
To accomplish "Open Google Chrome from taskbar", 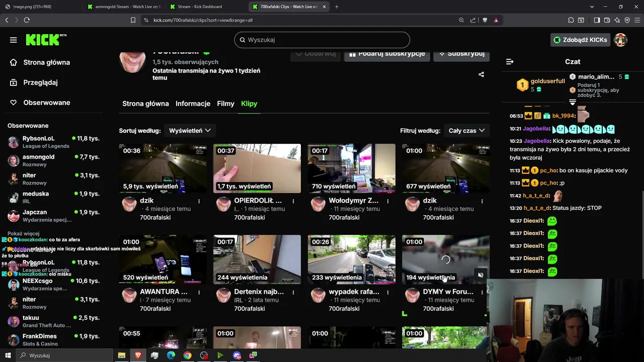I will [187, 355].
